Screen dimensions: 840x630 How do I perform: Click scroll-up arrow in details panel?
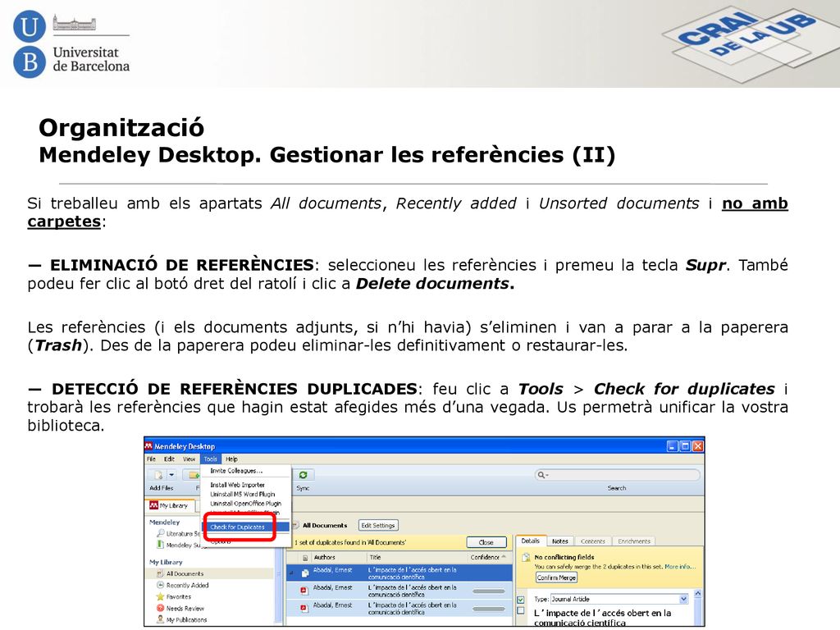point(697,594)
